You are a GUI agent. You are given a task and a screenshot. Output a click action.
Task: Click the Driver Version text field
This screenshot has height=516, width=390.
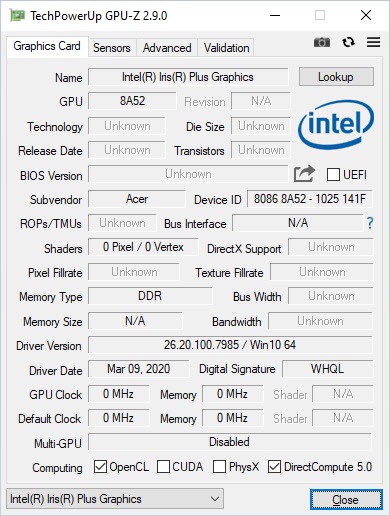pos(230,345)
